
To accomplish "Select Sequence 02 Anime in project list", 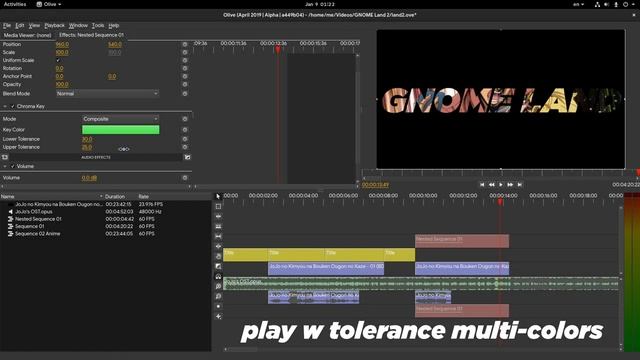I will 38,233.
